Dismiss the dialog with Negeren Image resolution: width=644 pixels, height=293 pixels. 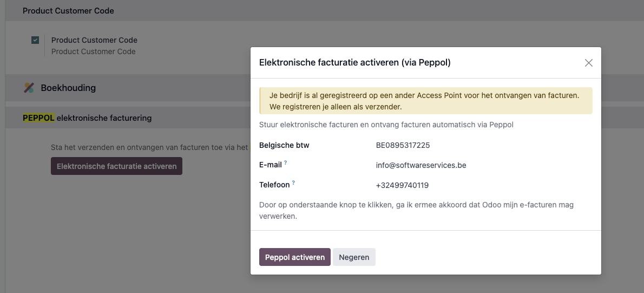coord(354,257)
